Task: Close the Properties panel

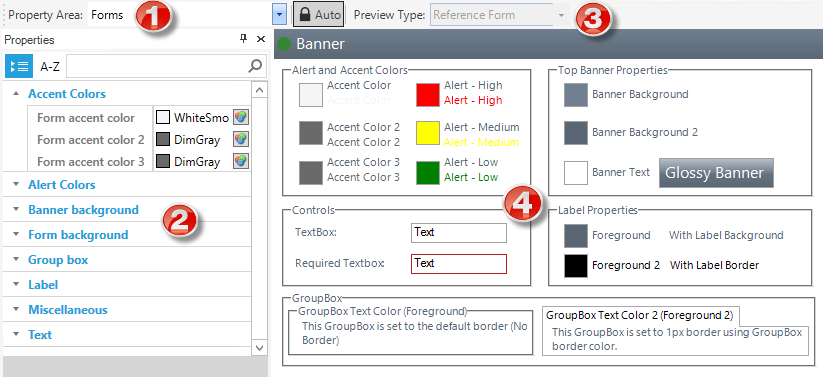Action: pyautogui.click(x=260, y=39)
